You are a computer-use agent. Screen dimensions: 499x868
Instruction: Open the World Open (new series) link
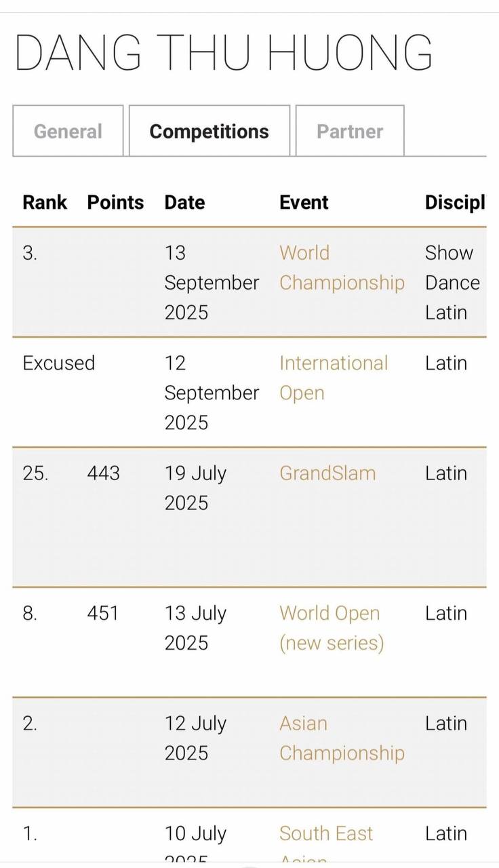(x=332, y=627)
